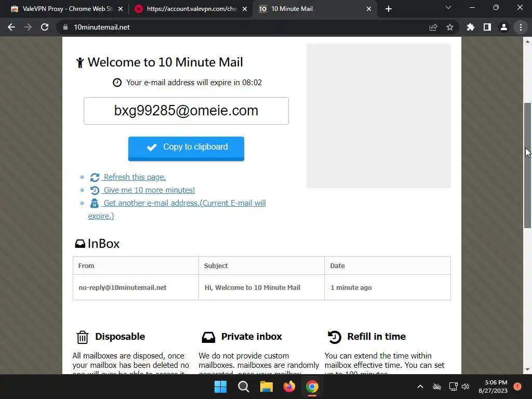Open the Windows Start menu
This screenshot has width=532, height=399.
(x=220, y=387)
